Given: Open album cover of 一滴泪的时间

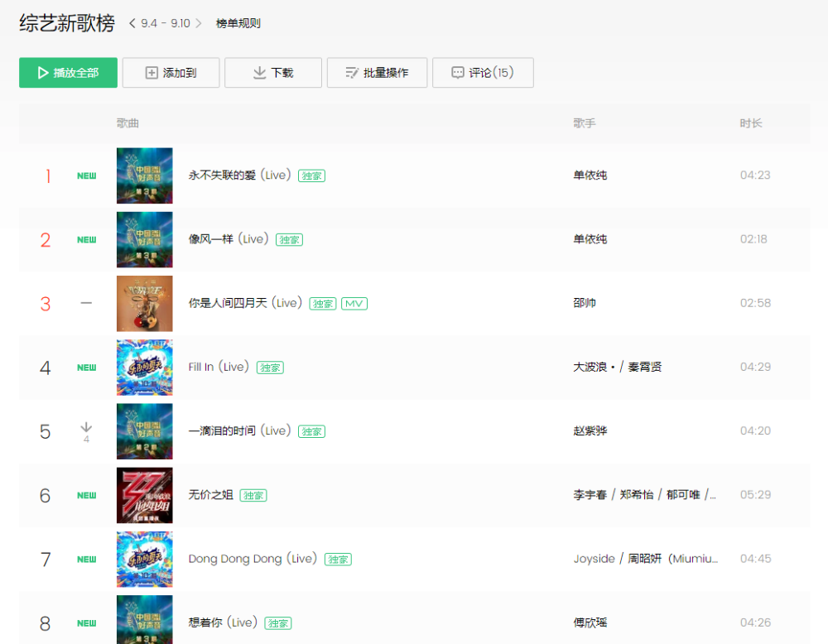Looking at the screenshot, I should pos(145,431).
